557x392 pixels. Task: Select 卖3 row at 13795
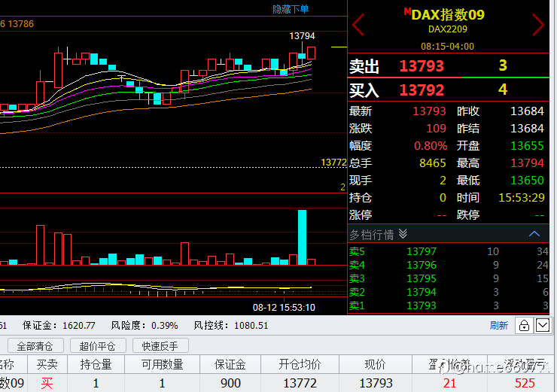[x=449, y=278]
